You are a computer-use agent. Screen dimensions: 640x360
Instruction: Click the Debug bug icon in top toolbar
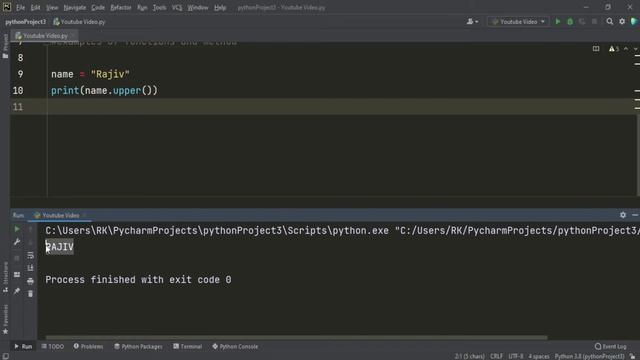pos(570,22)
